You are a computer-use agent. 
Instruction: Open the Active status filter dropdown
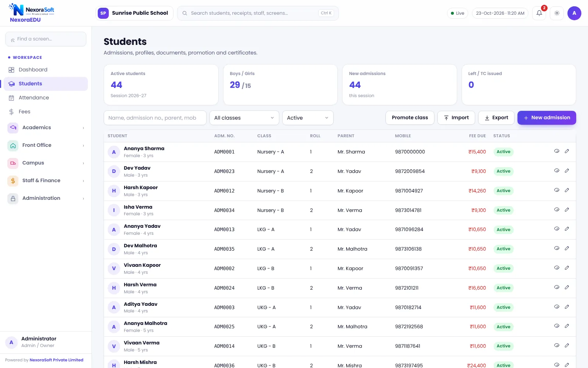pos(308,118)
